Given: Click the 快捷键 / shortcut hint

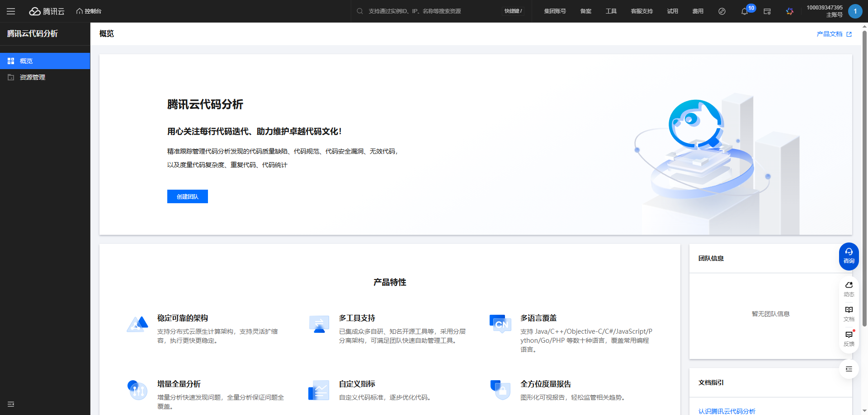Looking at the screenshot, I should coord(513,11).
